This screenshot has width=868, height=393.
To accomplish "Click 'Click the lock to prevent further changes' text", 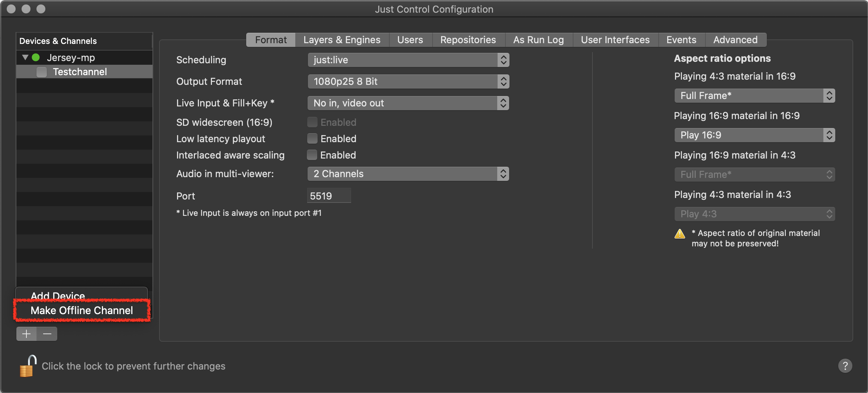I will coord(134,366).
